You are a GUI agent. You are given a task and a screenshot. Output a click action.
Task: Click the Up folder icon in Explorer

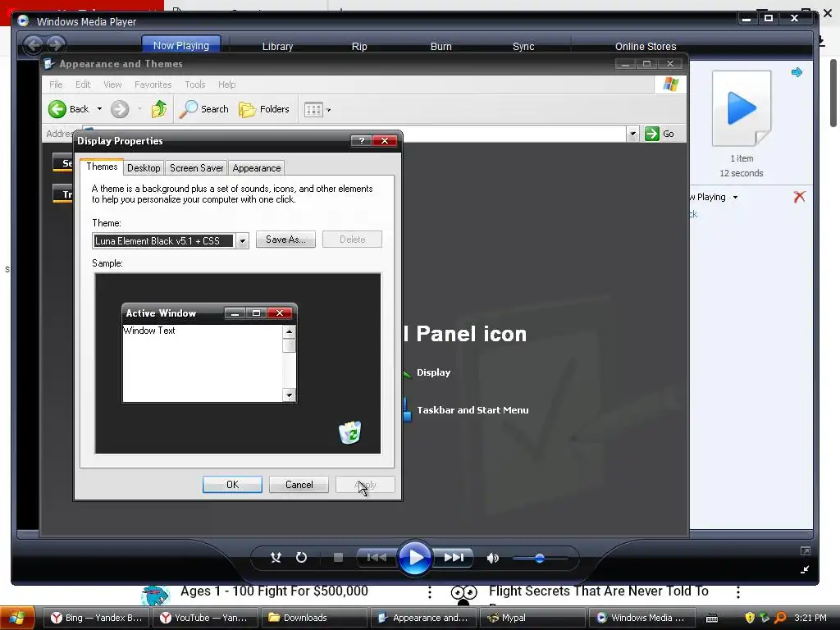[x=159, y=109]
